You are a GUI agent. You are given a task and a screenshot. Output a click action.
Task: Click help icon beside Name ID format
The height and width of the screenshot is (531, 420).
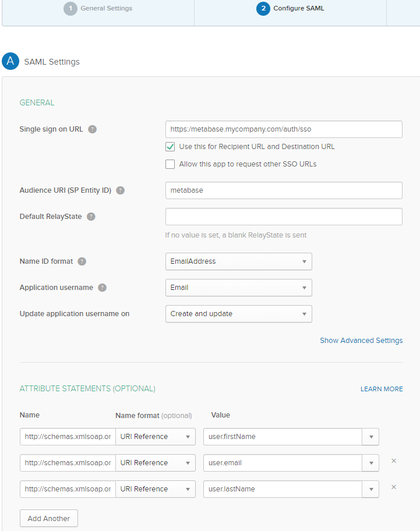click(x=82, y=261)
